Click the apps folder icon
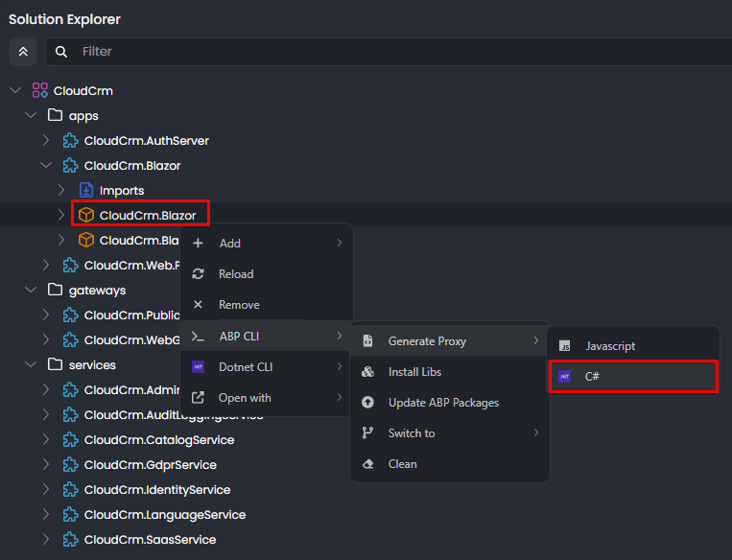Image resolution: width=732 pixels, height=560 pixels. coord(55,115)
